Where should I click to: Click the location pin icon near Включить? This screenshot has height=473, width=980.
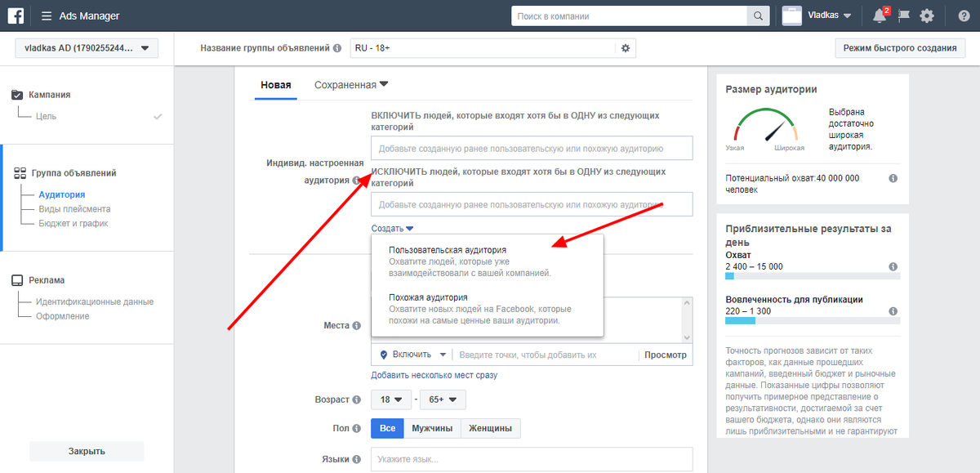click(x=383, y=355)
